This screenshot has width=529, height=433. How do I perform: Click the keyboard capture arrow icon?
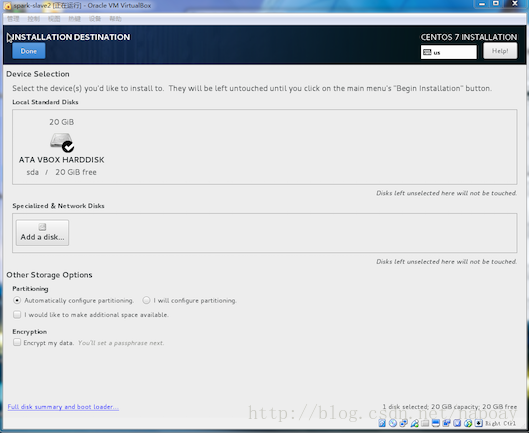coord(479,423)
